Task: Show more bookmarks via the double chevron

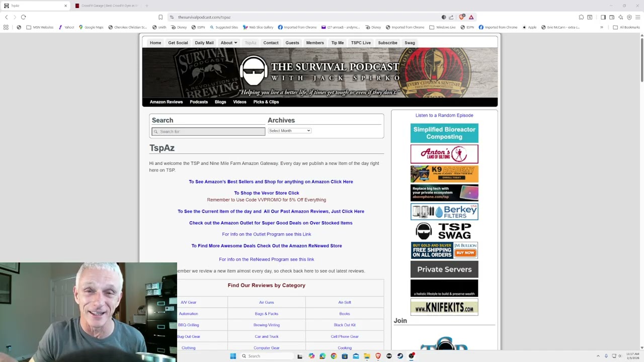Action: tap(601, 27)
